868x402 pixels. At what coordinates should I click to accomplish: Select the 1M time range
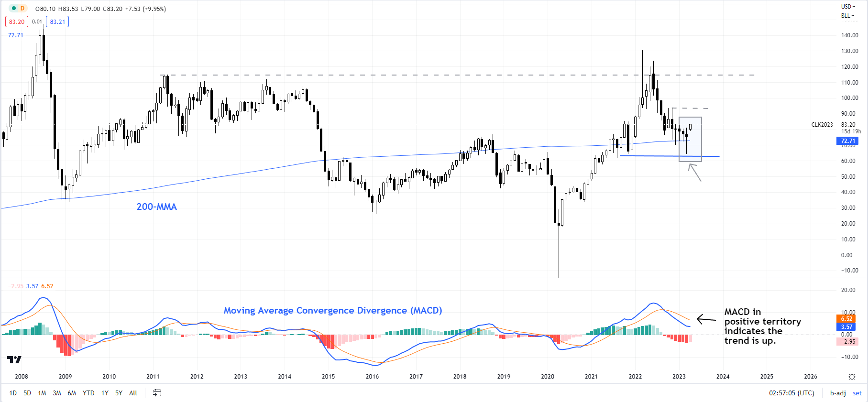tap(42, 393)
